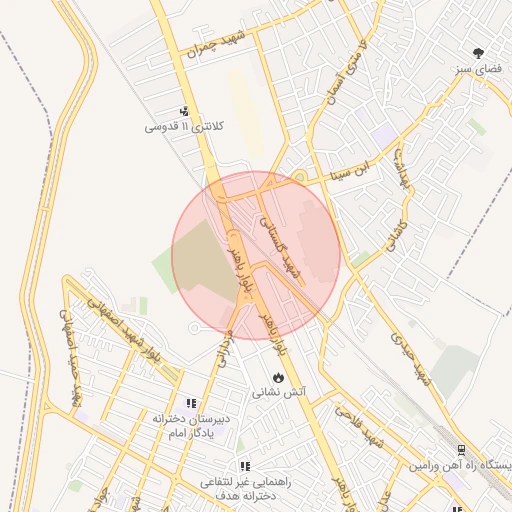Click the ابن سینا street label
Screen dimensions: 512x512
(350, 171)
